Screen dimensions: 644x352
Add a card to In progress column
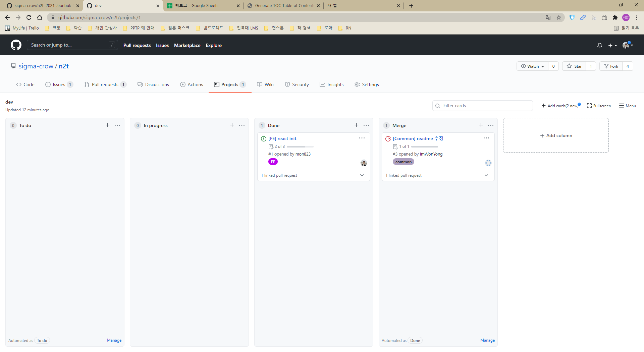coord(232,125)
